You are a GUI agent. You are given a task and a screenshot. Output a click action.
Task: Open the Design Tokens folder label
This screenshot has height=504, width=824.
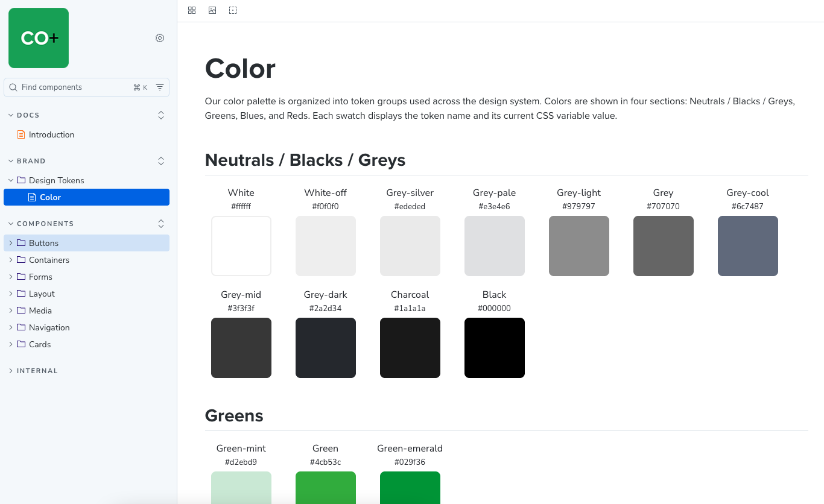click(x=57, y=180)
